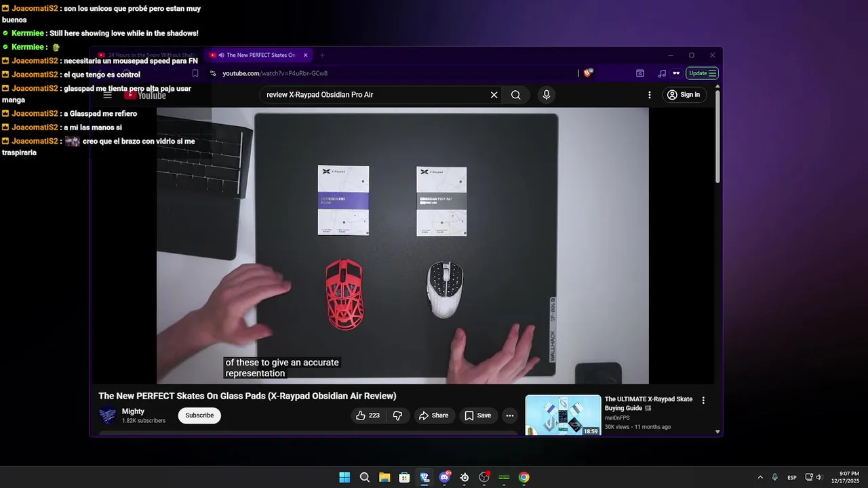This screenshot has width=868, height=488.
Task: Bookmark this page in browser toolbar
Action: [x=195, y=73]
